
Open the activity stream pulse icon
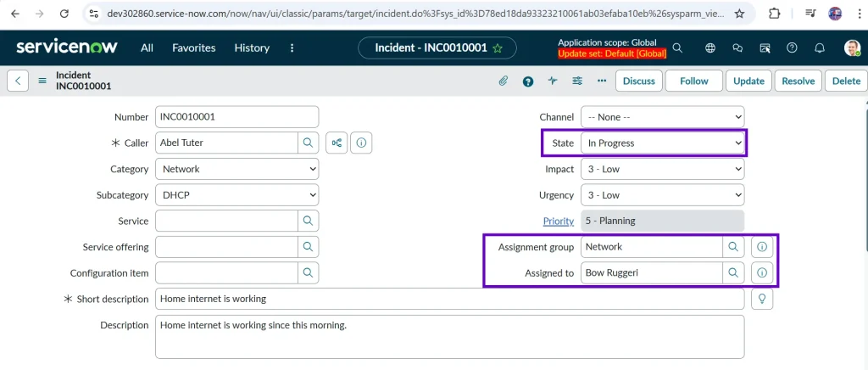(553, 81)
